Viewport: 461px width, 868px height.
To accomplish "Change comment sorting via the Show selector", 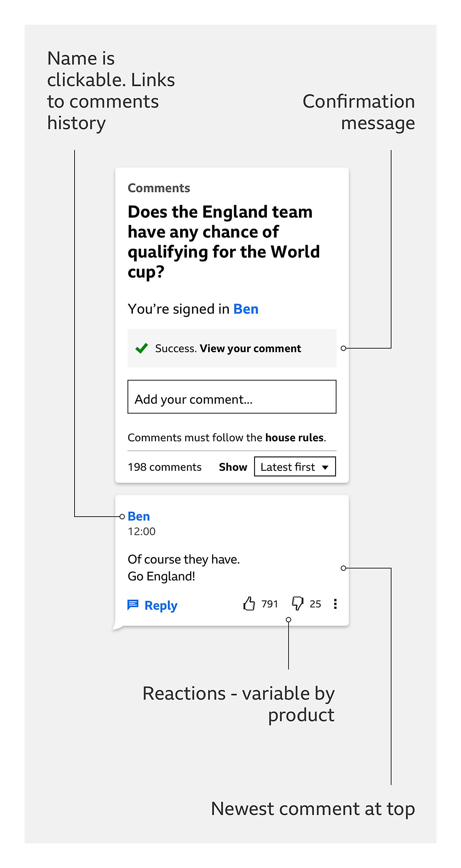I will click(x=233, y=467).
